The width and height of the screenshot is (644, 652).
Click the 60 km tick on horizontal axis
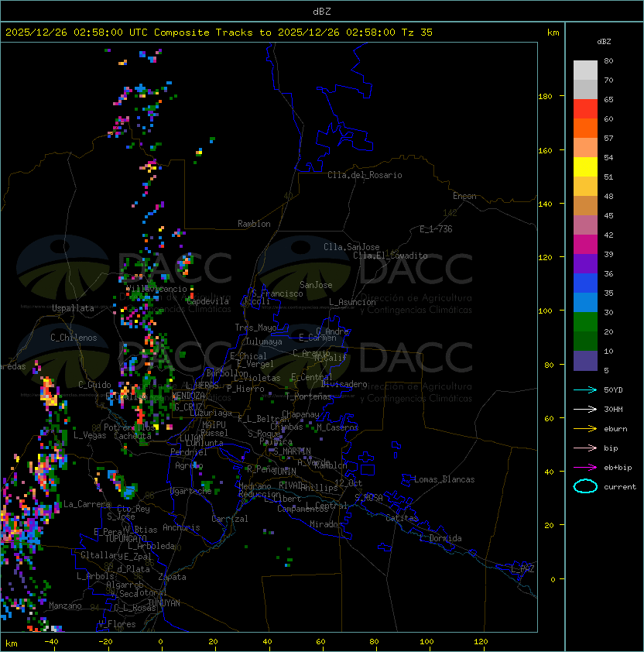click(320, 642)
